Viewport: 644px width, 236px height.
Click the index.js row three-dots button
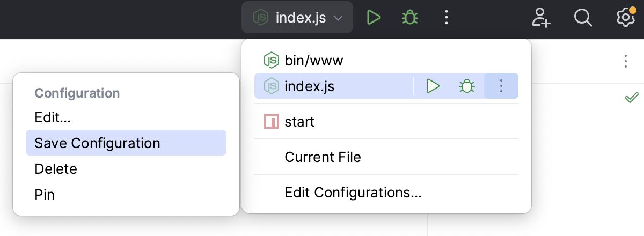(501, 86)
